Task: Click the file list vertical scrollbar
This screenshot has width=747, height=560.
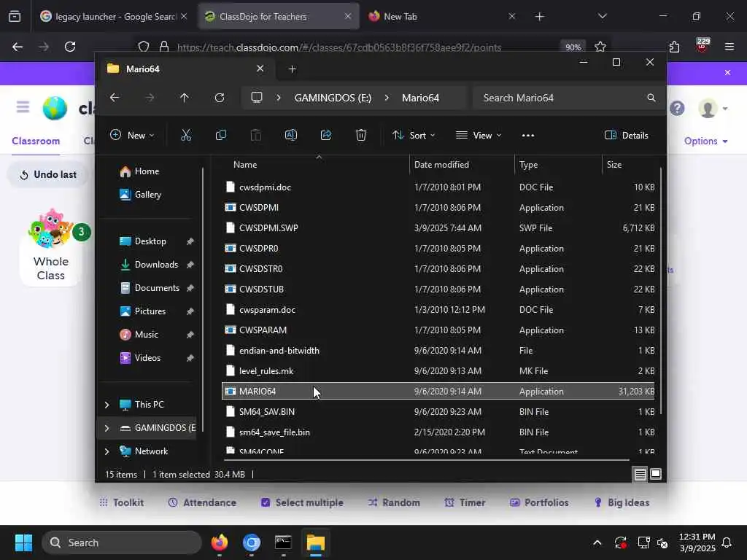Action: pos(661,290)
